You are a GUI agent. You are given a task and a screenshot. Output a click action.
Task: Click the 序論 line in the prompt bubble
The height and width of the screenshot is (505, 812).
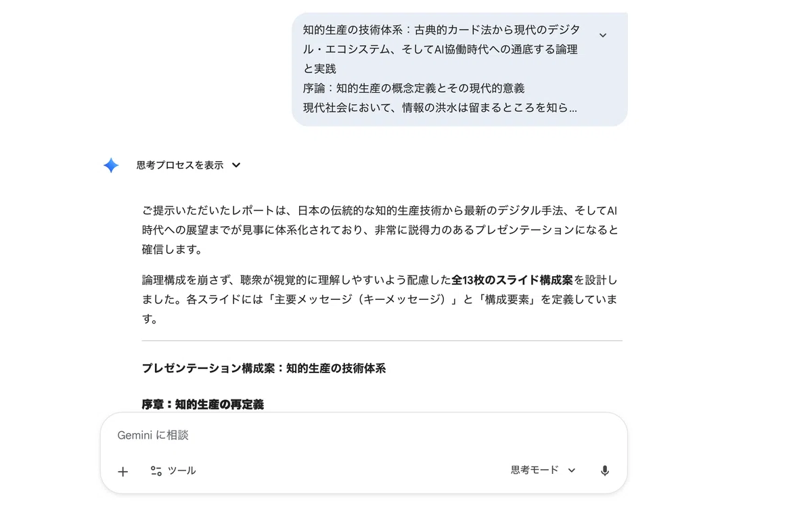pos(413,88)
